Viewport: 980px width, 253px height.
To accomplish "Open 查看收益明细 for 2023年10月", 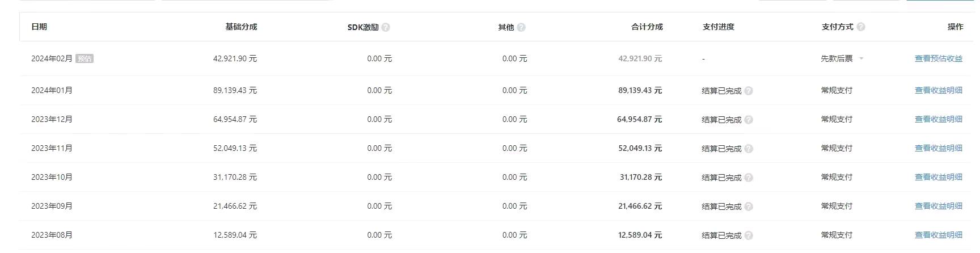I will click(x=939, y=177).
